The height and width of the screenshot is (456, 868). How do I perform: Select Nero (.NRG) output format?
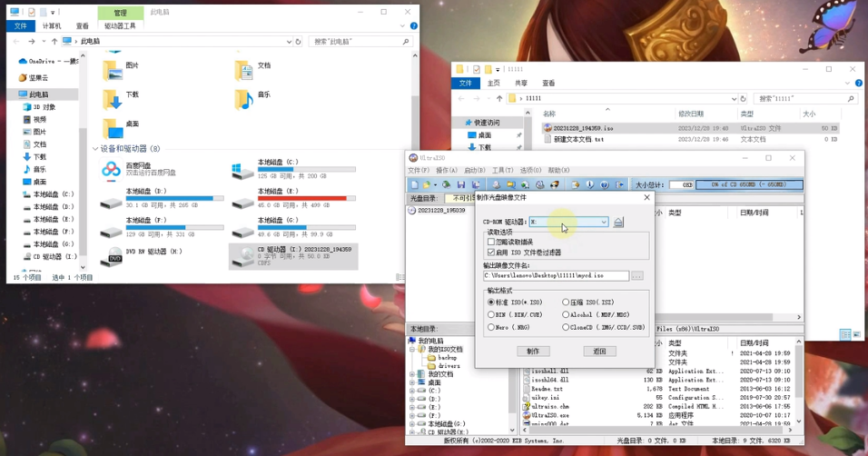(491, 327)
